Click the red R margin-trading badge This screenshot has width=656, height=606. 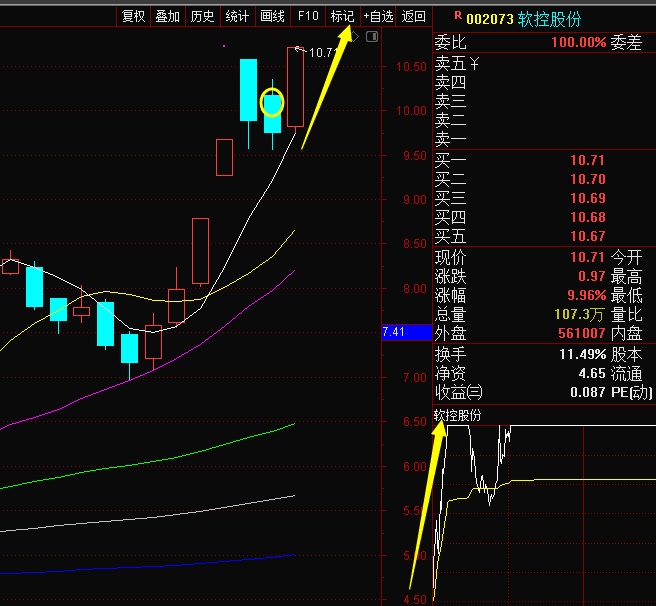tap(458, 16)
